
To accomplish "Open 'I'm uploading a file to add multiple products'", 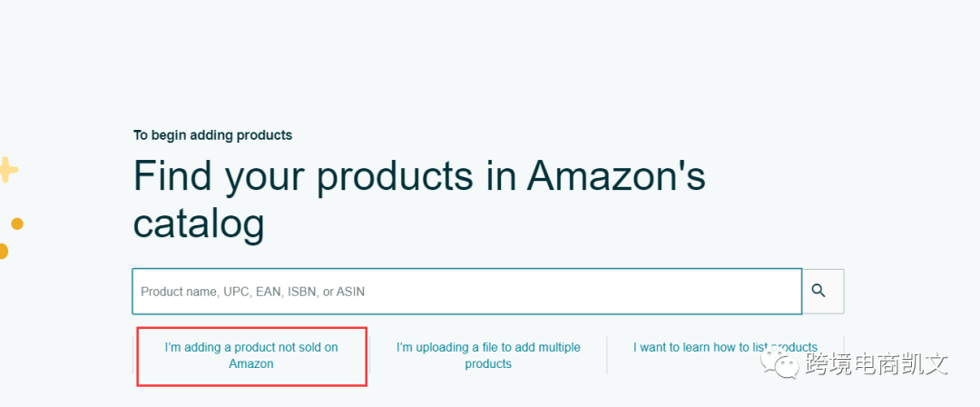I will (x=488, y=355).
